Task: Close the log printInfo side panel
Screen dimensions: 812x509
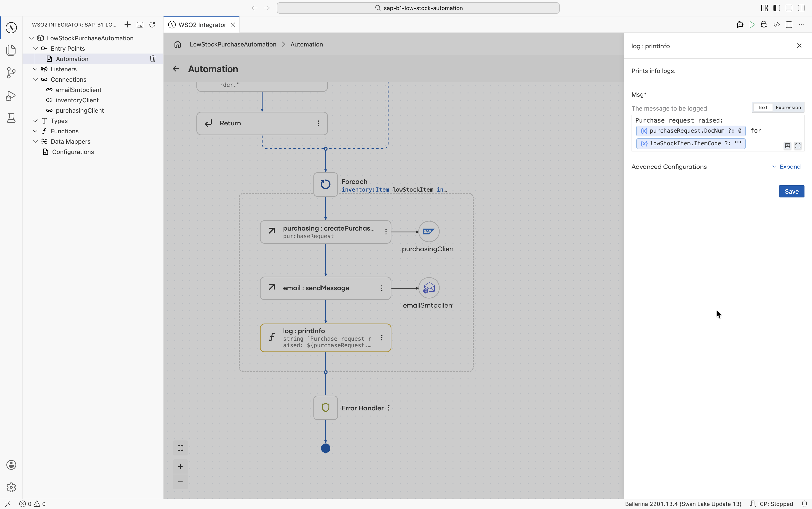Action: point(799,46)
